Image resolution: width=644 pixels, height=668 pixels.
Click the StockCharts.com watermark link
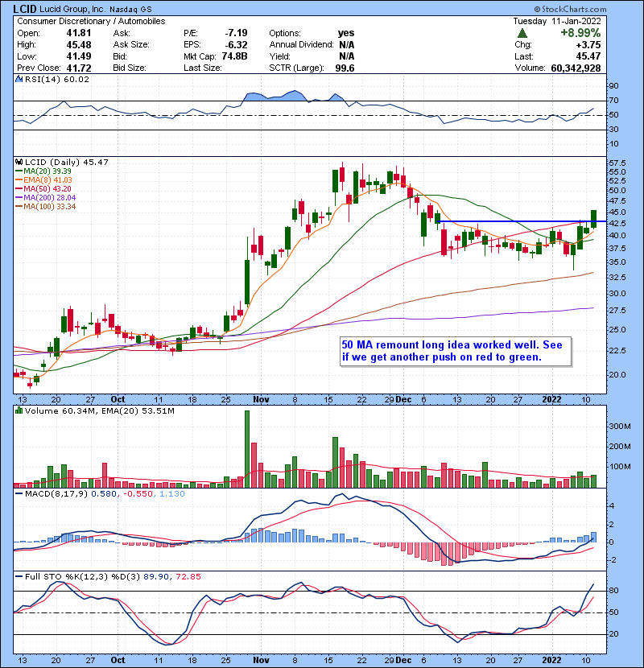coord(570,9)
